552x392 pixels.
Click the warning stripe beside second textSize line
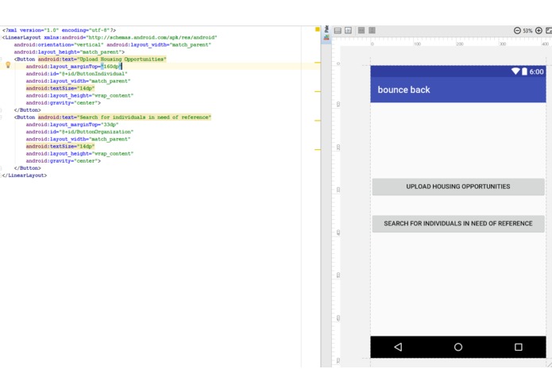point(317,150)
